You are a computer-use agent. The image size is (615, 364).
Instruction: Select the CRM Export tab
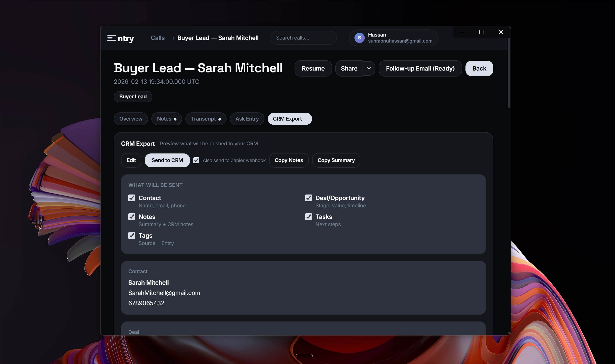290,119
